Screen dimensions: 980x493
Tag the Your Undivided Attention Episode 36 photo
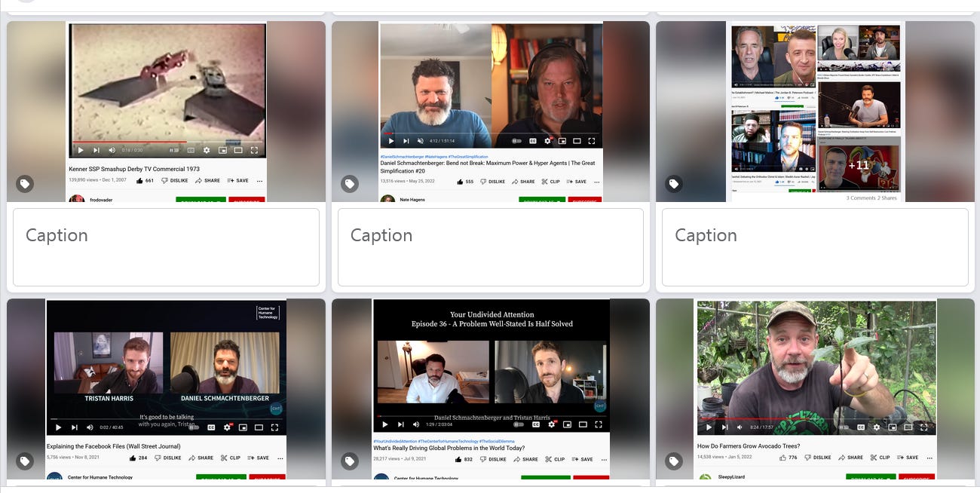tap(350, 461)
